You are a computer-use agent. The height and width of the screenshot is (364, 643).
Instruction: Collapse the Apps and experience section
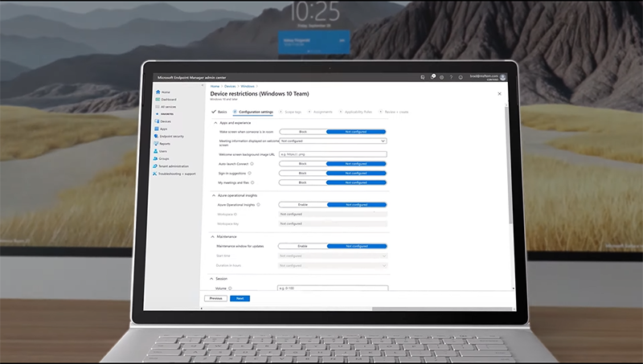(215, 123)
